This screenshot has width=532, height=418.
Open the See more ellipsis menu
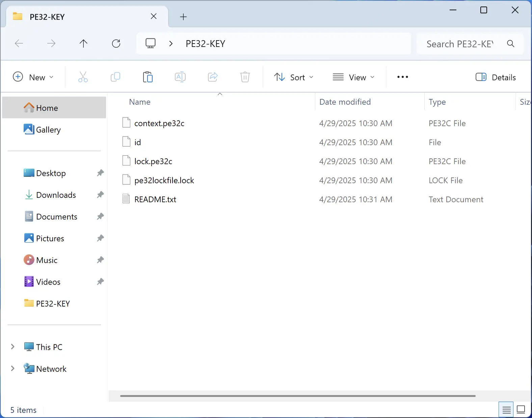(403, 77)
